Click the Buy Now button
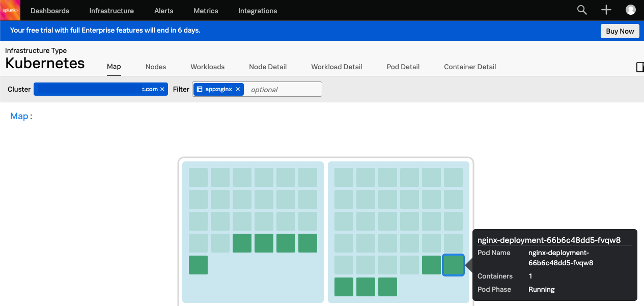Viewport: 644px width, 306px height. click(x=620, y=31)
